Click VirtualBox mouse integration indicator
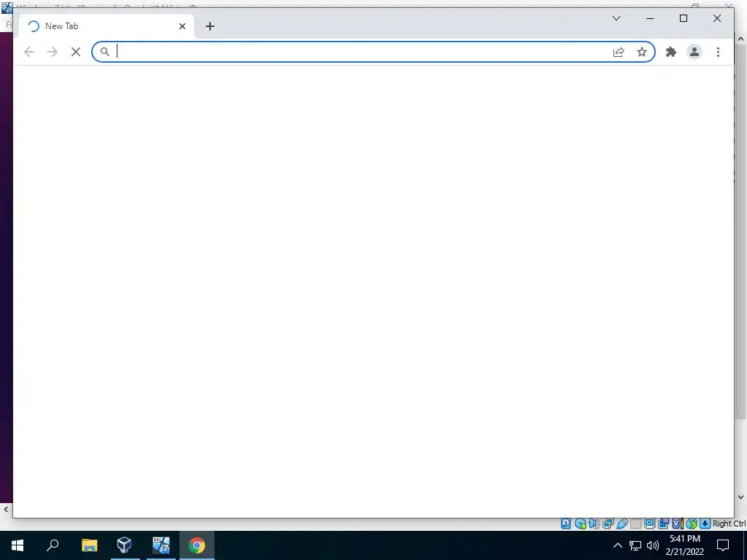Viewport: 747px width, 560px height. [692, 524]
